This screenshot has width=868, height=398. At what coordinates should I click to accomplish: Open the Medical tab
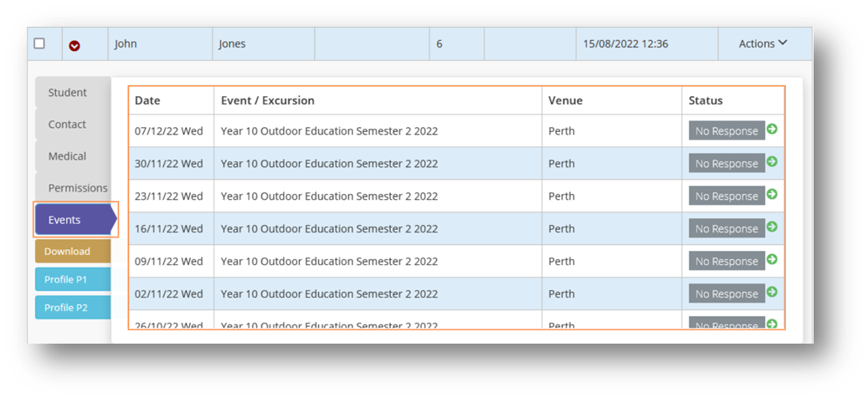click(x=73, y=156)
